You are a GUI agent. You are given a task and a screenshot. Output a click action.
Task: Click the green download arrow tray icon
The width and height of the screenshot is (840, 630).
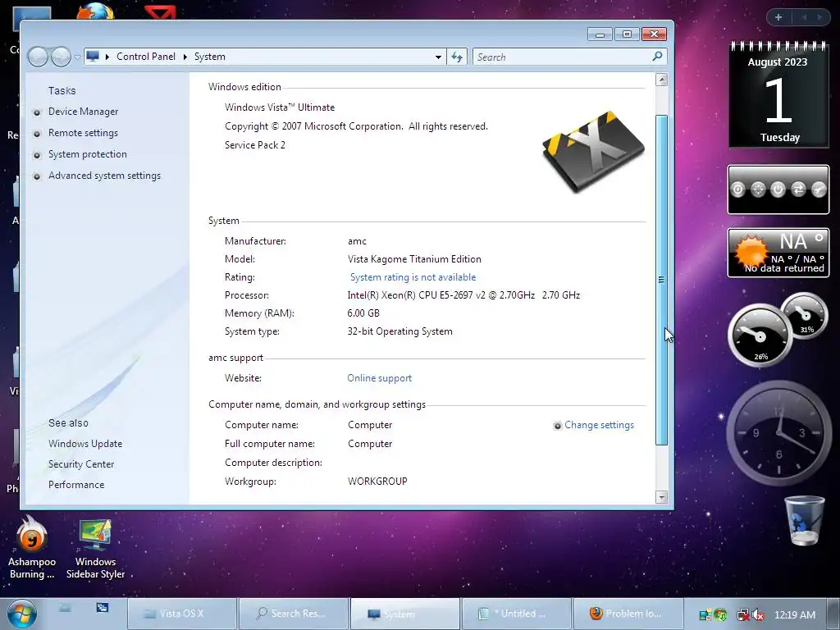(720, 615)
